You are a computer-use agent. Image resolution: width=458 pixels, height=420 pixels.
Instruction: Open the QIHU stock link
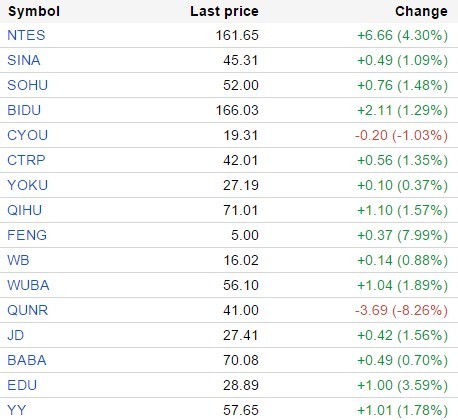coord(25,210)
